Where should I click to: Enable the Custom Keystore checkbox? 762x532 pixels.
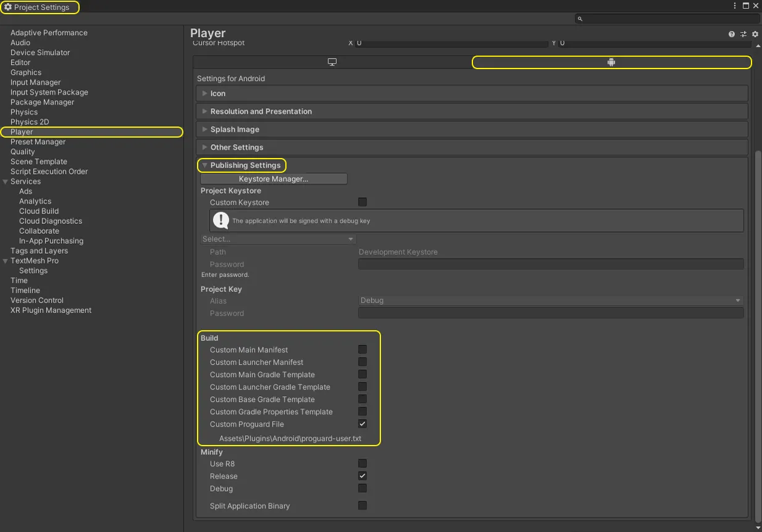(x=362, y=202)
